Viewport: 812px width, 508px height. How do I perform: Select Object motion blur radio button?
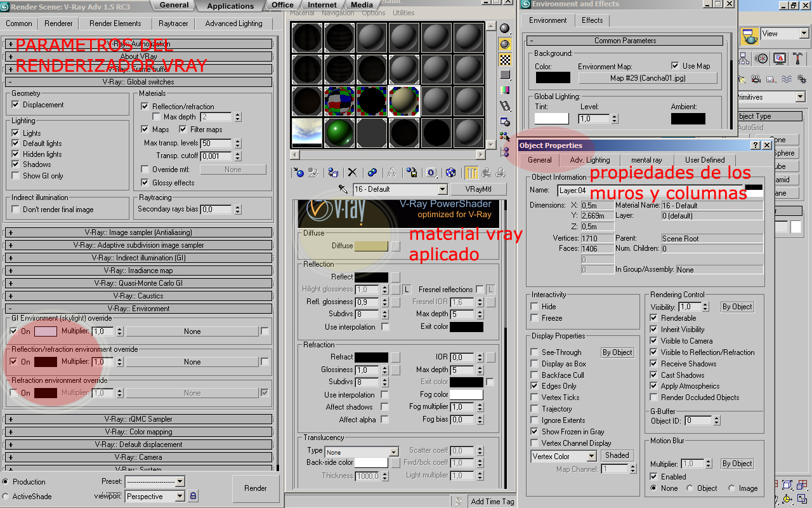(690, 488)
